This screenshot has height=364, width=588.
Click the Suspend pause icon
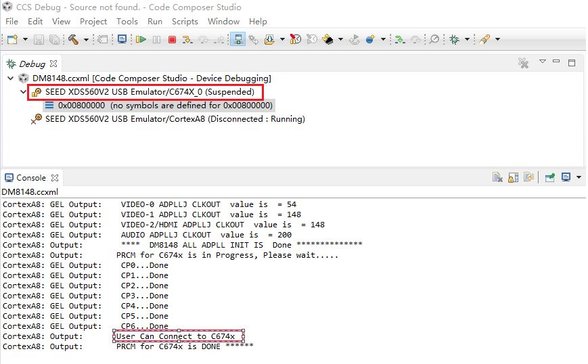pos(157,39)
